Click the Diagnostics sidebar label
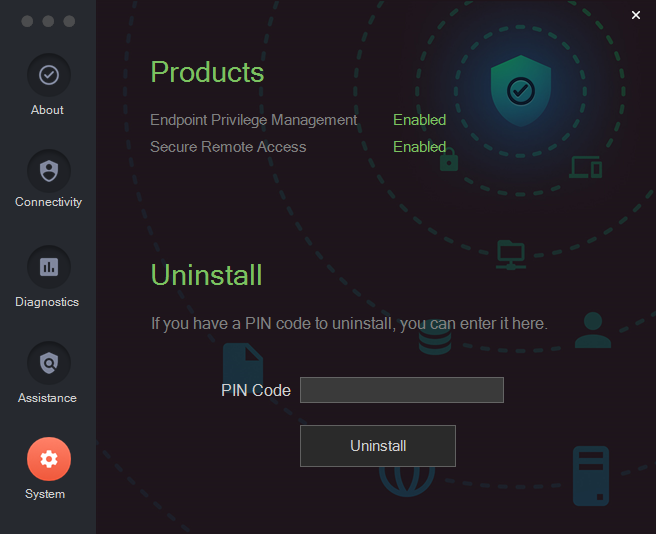Screen dimensions: 656x534 coord(47,302)
